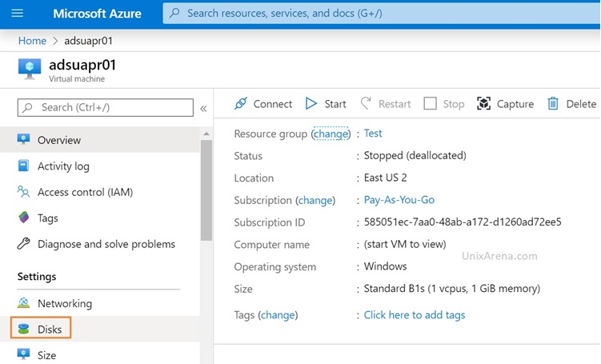Click the Microsoft Azure logo text

pyautogui.click(x=97, y=14)
